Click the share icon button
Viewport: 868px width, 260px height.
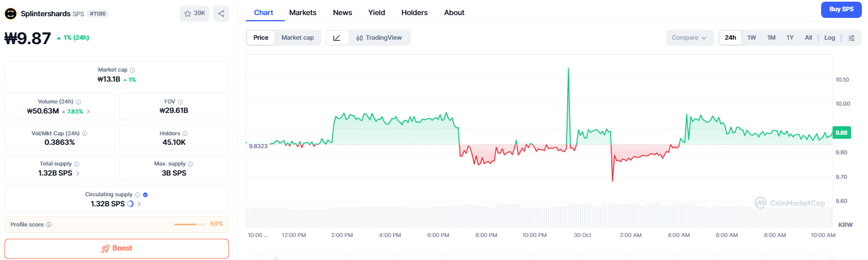pyautogui.click(x=221, y=13)
